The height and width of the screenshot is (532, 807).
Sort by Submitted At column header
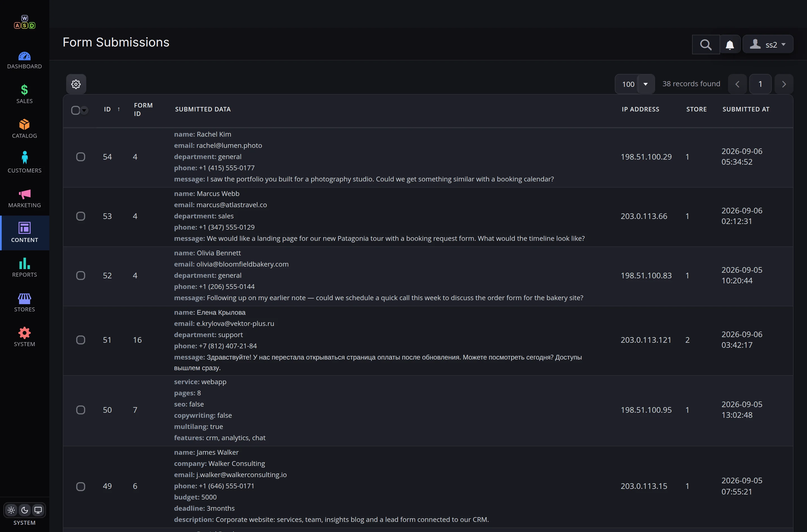tap(746, 109)
